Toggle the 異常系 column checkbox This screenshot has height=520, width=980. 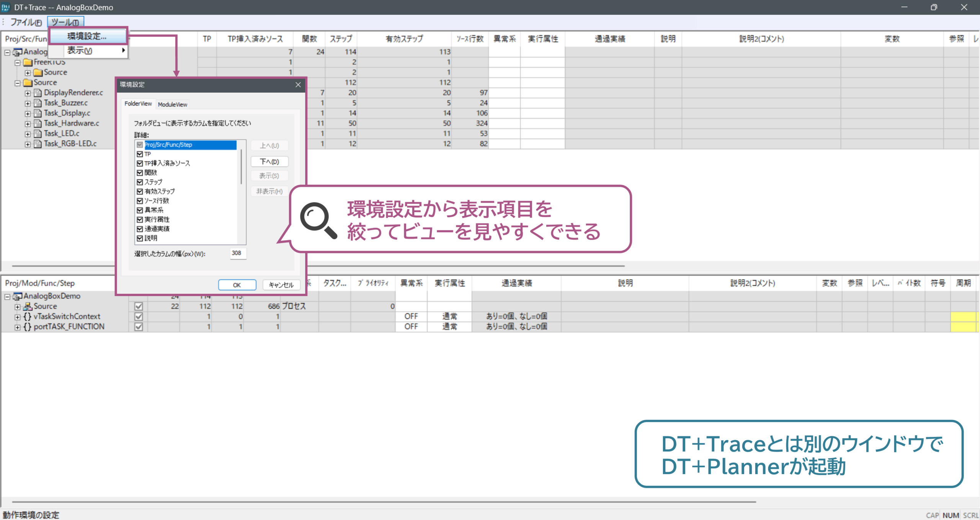pos(140,210)
